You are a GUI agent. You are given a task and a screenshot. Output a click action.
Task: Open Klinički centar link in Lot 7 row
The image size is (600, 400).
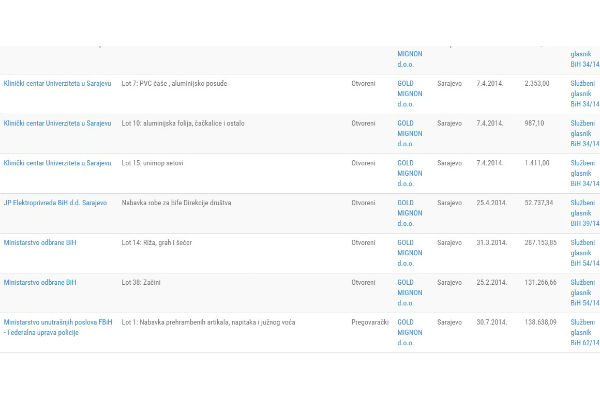pyautogui.click(x=57, y=83)
